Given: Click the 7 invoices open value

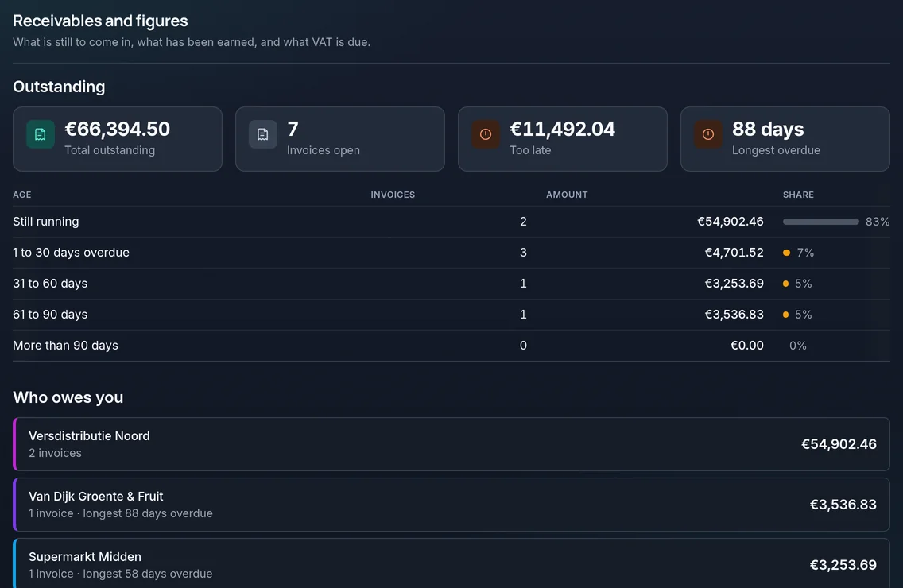Looking at the screenshot, I should (293, 129).
